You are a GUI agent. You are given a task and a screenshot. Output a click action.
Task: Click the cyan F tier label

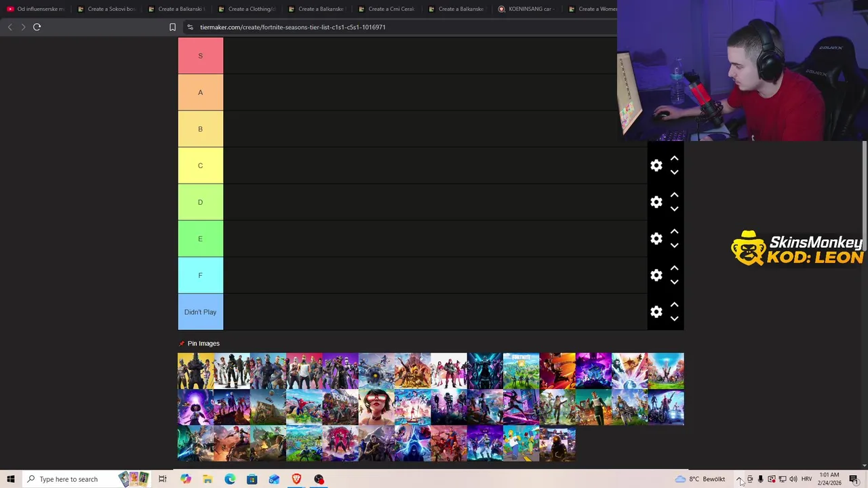click(200, 275)
